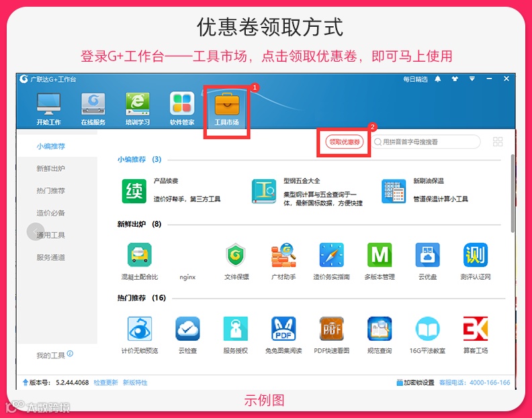Click the 检查更新 link

coord(105,382)
